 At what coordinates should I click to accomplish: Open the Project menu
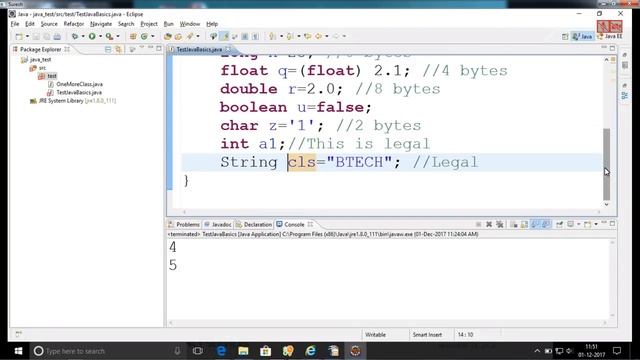tap(149, 24)
